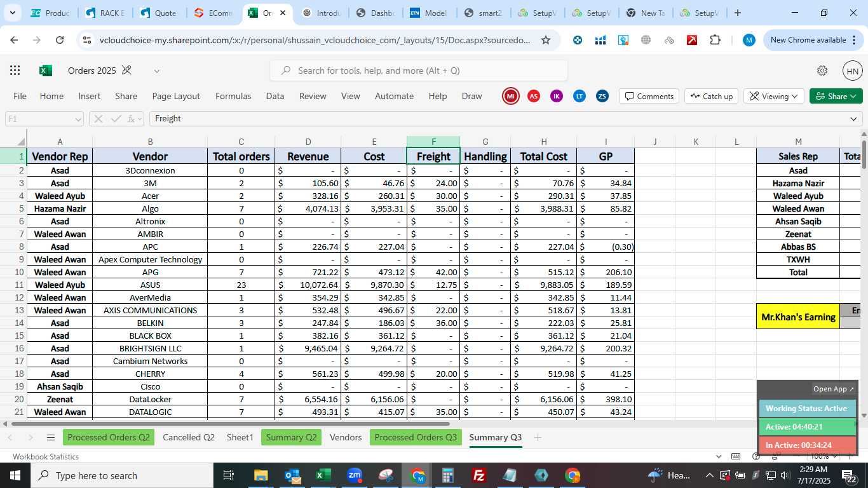Open FileZilla from the taskbar
Screen dimensions: 868x488
point(479,475)
